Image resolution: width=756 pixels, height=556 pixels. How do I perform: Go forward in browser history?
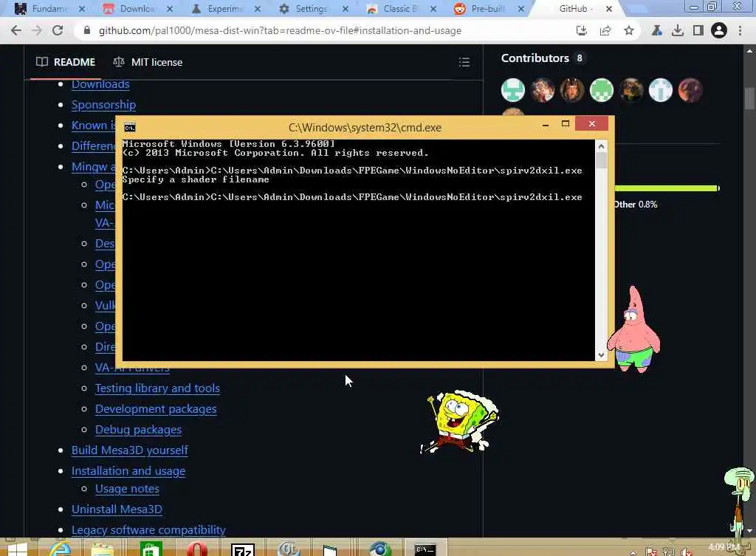point(37,30)
